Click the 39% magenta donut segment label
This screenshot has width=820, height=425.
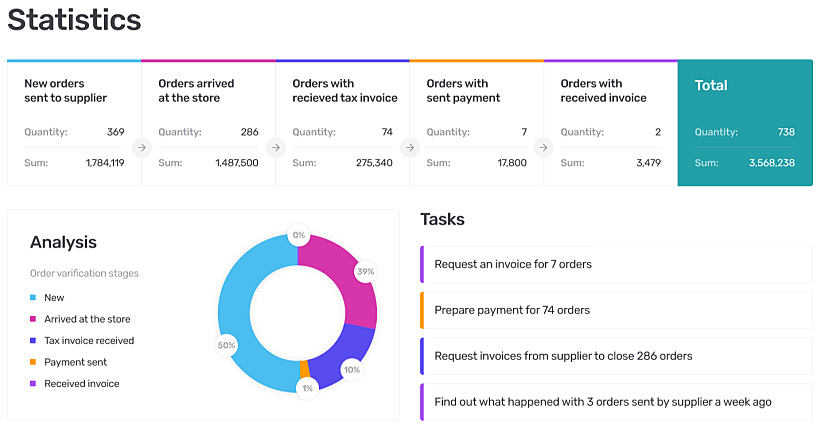tap(366, 272)
